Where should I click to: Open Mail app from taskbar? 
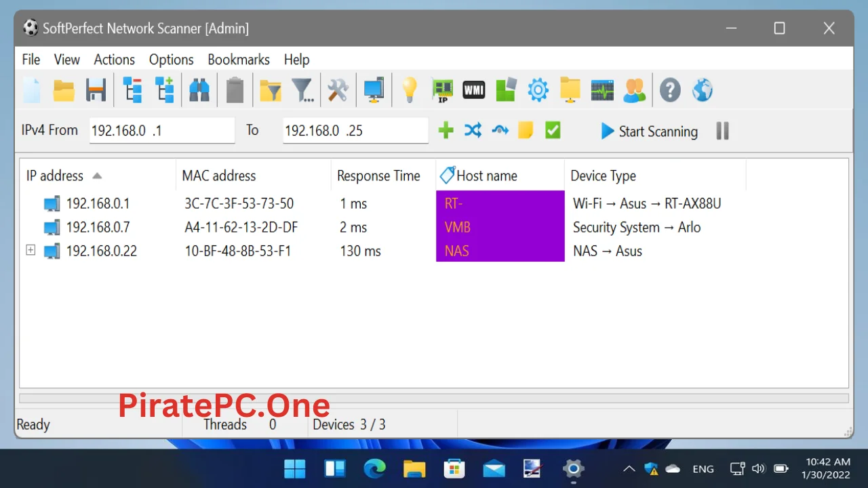[494, 468]
